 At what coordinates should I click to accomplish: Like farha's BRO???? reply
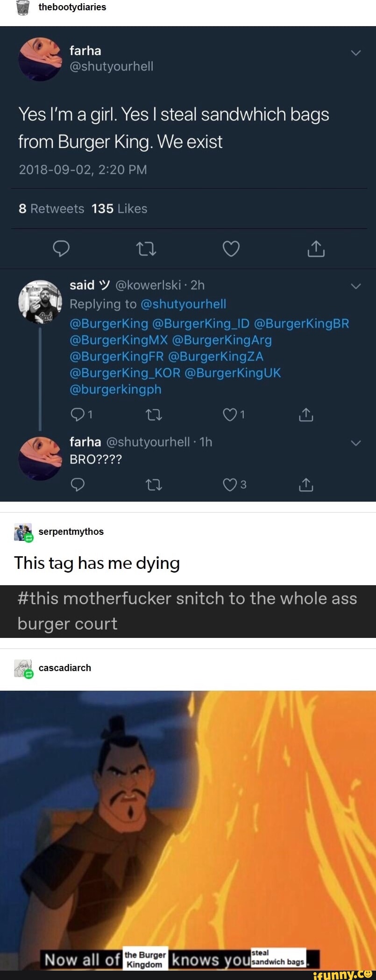coord(230,485)
